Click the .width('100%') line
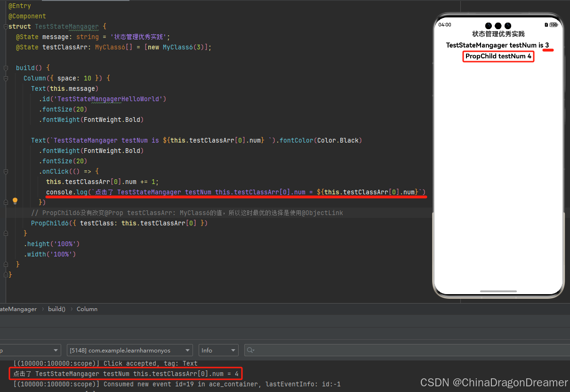The width and height of the screenshot is (570, 392). coord(50,254)
